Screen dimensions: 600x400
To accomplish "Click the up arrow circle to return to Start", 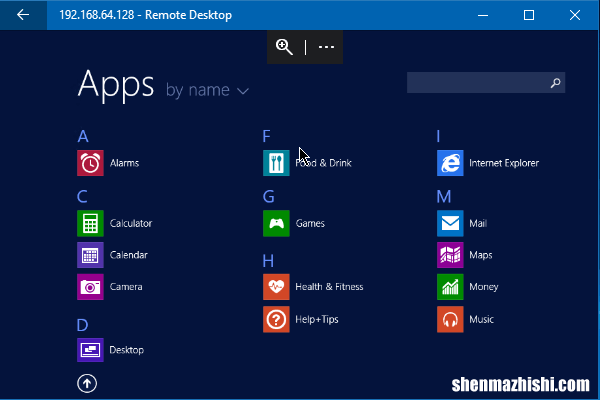I will [x=87, y=383].
